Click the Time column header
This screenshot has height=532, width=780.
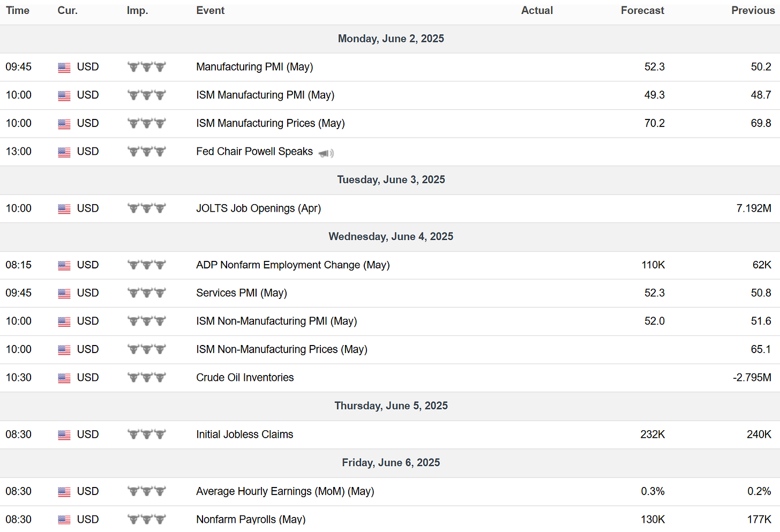point(18,11)
